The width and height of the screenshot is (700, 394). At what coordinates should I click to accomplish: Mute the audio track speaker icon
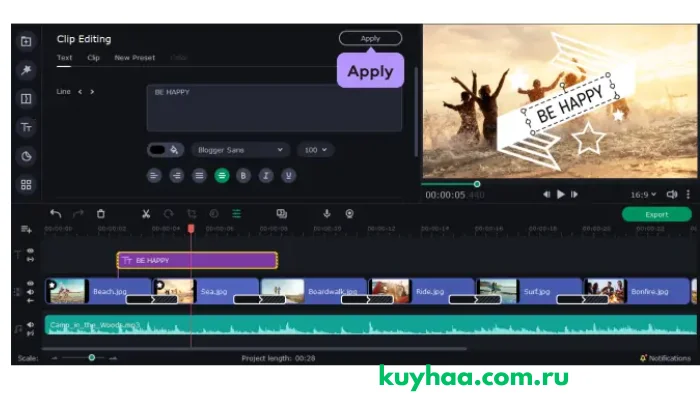[x=30, y=325]
